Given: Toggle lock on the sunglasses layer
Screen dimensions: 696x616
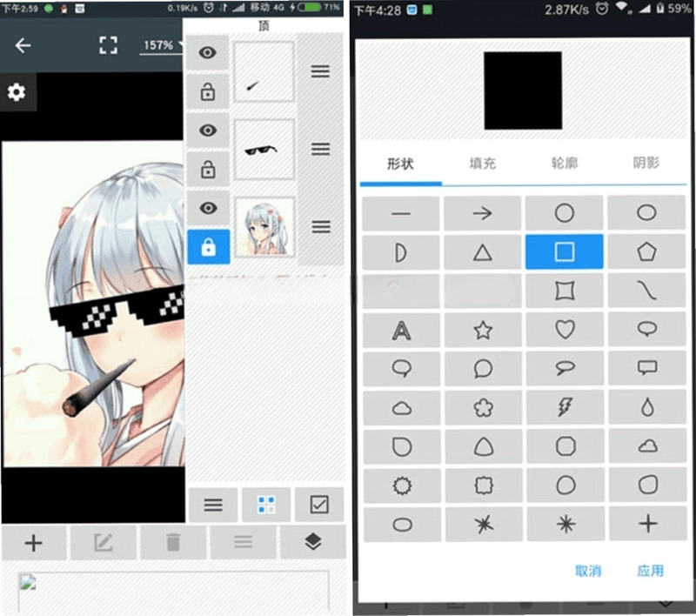Looking at the screenshot, I should click(x=208, y=169).
